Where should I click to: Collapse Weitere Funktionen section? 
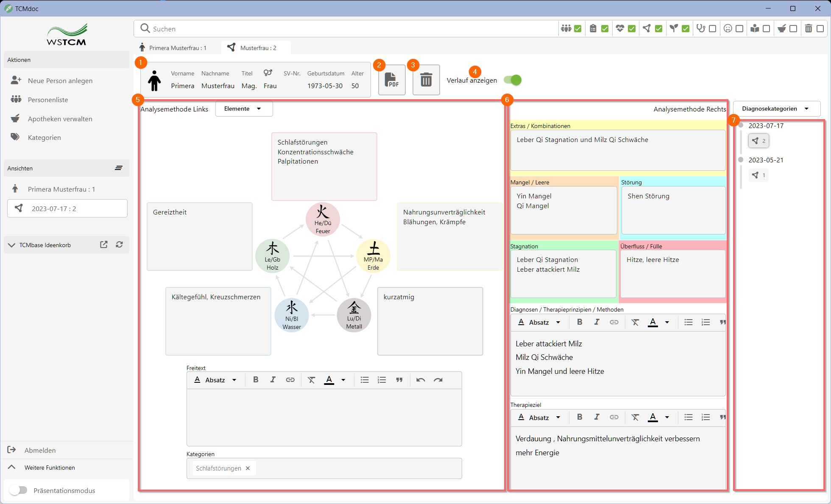pos(12,467)
